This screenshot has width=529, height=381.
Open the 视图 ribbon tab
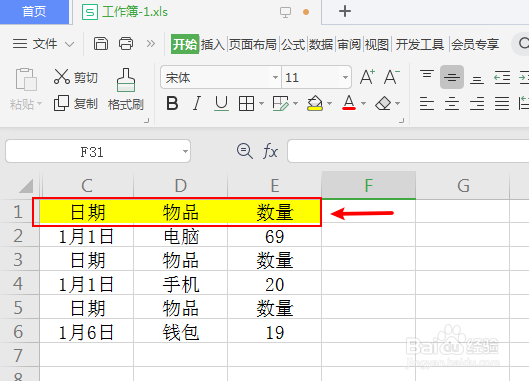(x=377, y=44)
